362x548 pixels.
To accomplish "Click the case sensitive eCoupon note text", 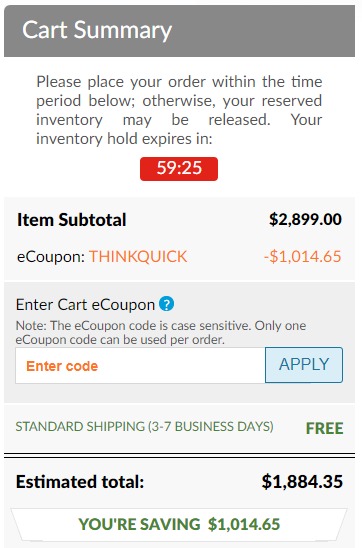I will coord(161,332).
